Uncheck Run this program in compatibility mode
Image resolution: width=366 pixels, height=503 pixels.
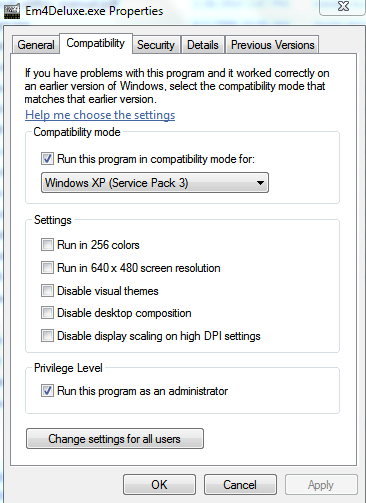(47, 159)
